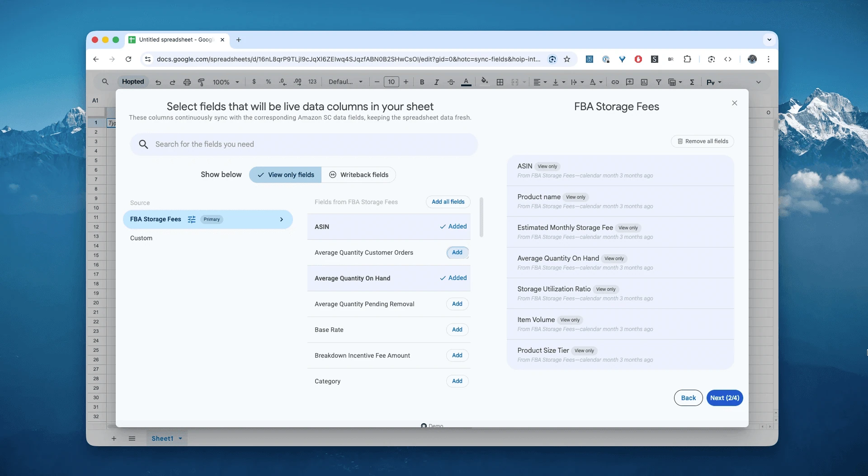Close the field selection dialog
The image size is (868, 476).
tap(735, 103)
